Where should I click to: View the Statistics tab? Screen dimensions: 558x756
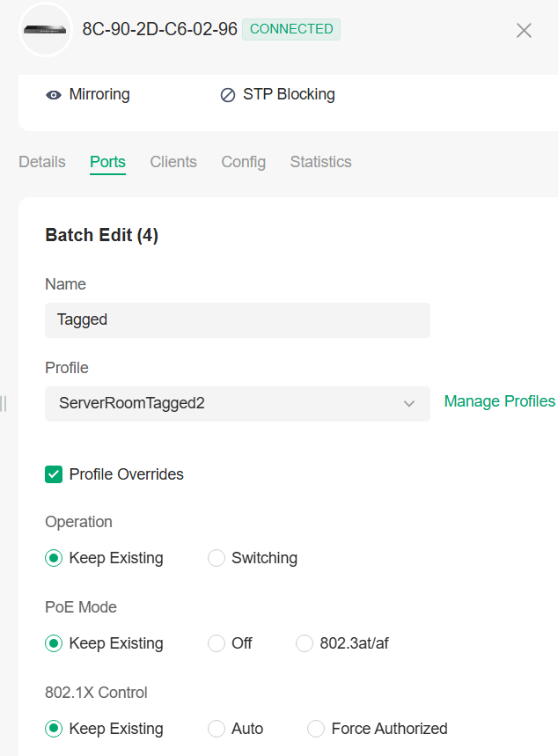coord(320,162)
